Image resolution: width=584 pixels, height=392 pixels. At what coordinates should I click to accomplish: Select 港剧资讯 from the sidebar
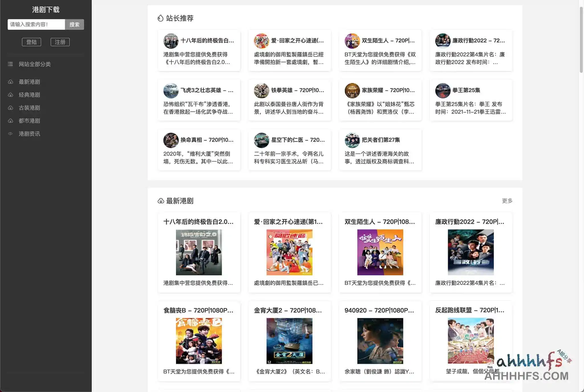[x=29, y=134]
